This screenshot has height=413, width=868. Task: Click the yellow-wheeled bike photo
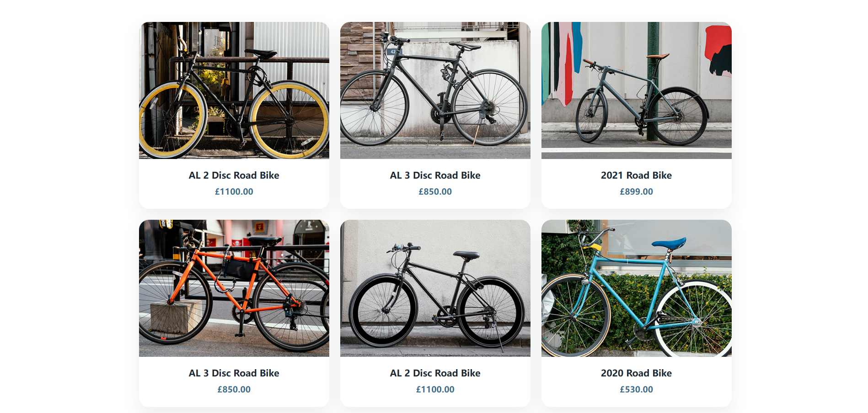[x=234, y=90]
